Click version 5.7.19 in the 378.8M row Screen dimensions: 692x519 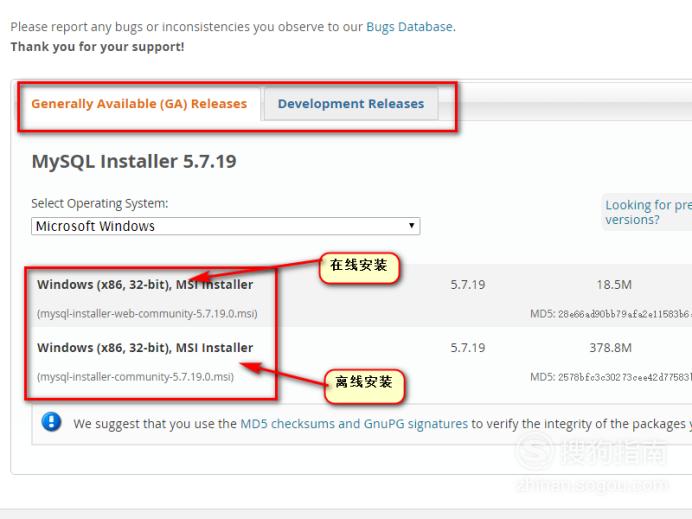coord(468,348)
